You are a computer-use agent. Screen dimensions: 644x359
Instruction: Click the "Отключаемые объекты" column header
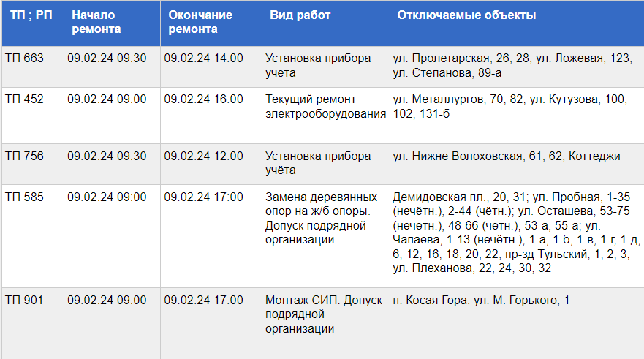click(517, 23)
